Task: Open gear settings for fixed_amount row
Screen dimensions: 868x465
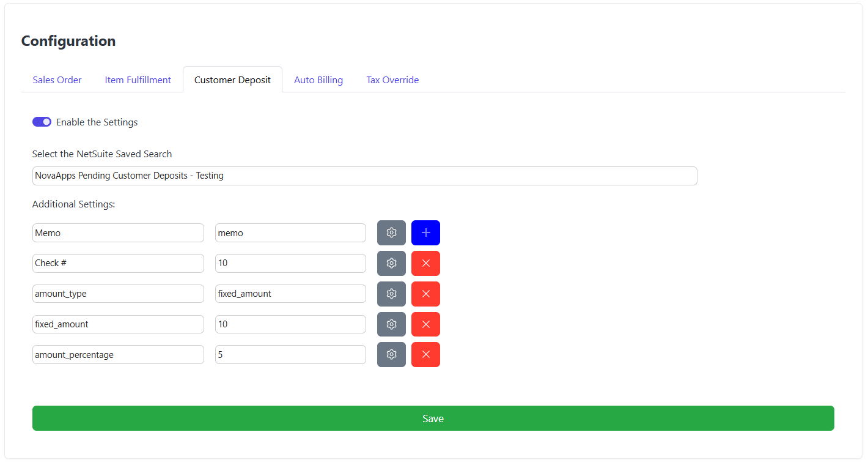Action: (391, 324)
